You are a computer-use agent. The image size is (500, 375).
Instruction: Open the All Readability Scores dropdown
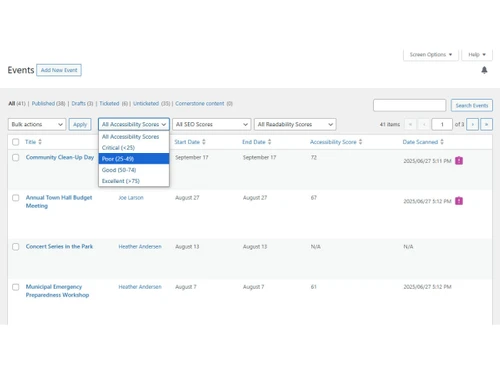click(295, 124)
